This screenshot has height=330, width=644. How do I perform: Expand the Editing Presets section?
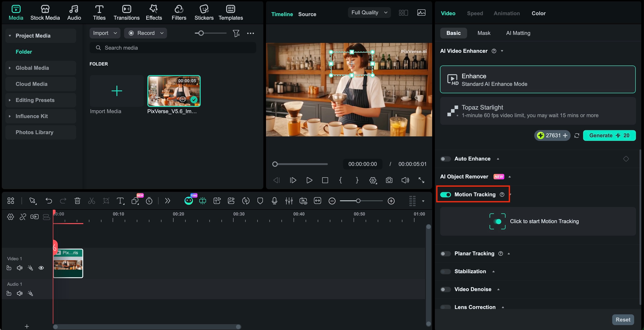tap(10, 100)
